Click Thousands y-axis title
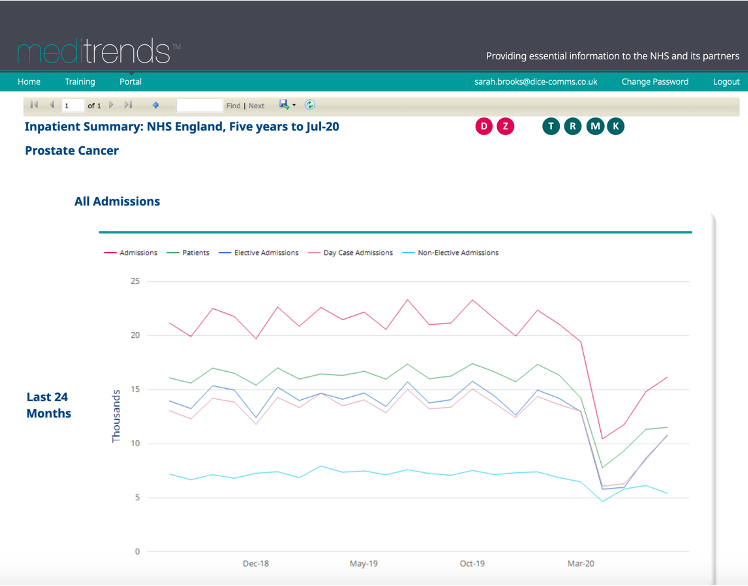This screenshot has width=748, height=586. pyautogui.click(x=116, y=416)
